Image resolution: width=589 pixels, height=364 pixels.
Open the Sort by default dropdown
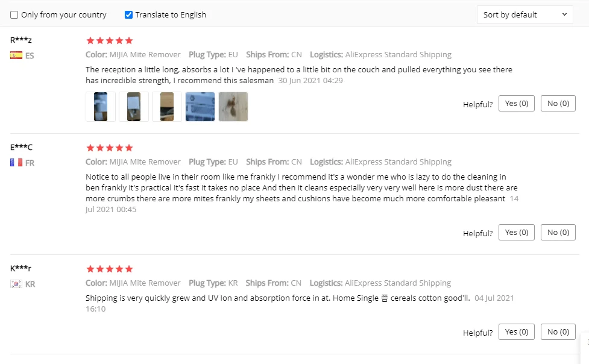(x=524, y=15)
